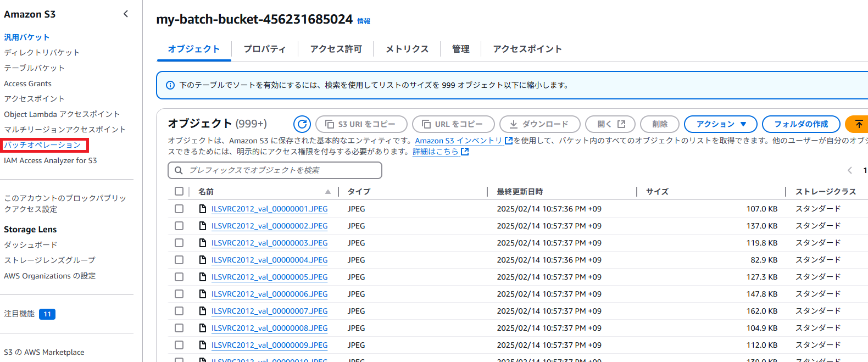Screen dimensions: 868x362
Task: Select checkbox for ILSVRC2012_val_00000008.JPEG
Action: (179, 328)
